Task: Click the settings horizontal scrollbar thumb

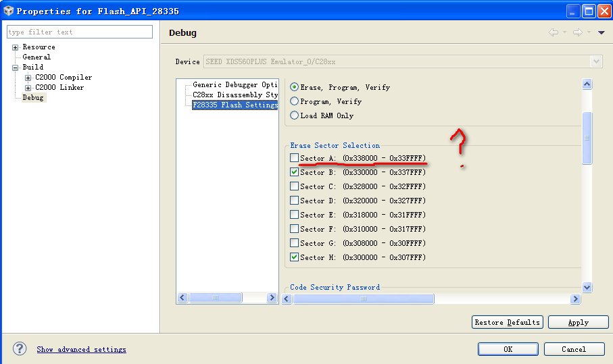Action: (364, 298)
